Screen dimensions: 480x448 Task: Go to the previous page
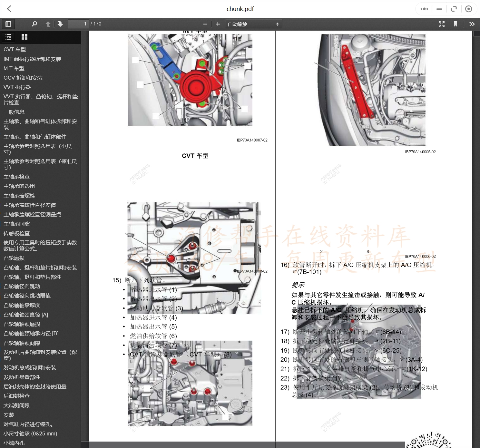pyautogui.click(x=48, y=24)
